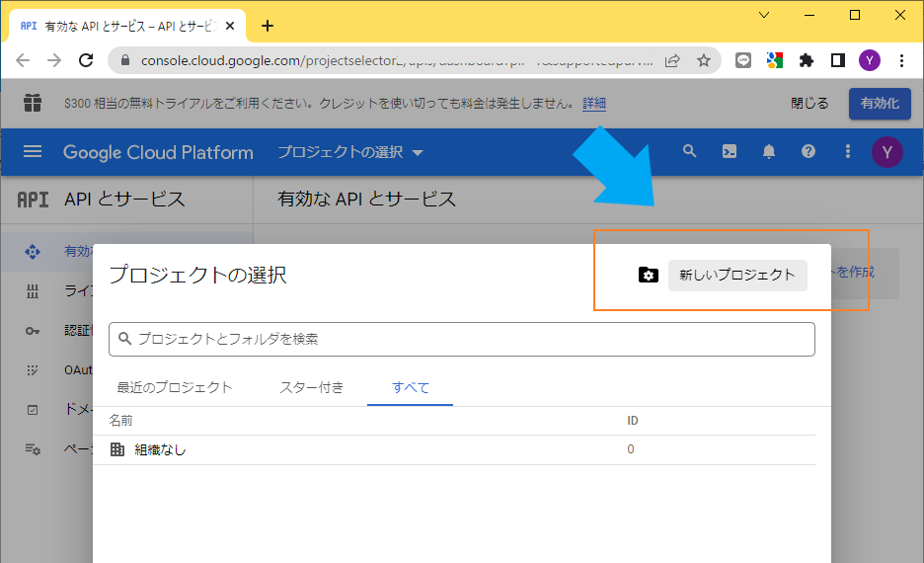Reload the page
The width and height of the screenshot is (924, 563).
[86, 60]
